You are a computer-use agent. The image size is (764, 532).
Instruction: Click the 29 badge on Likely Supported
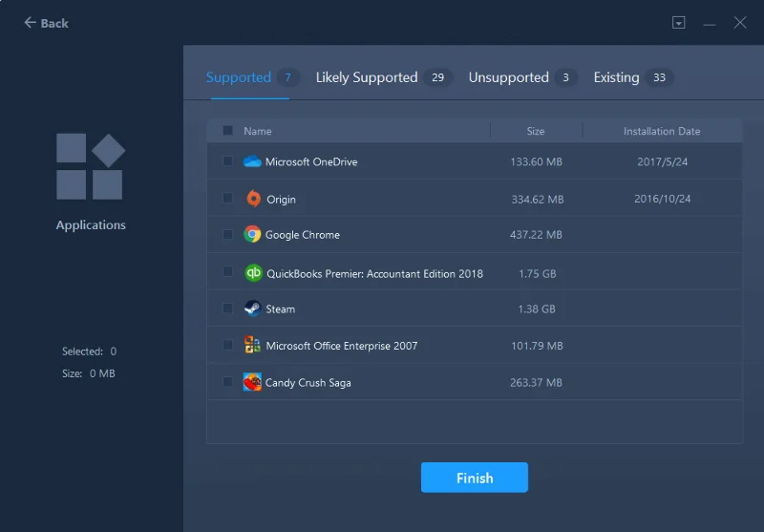[x=437, y=77]
